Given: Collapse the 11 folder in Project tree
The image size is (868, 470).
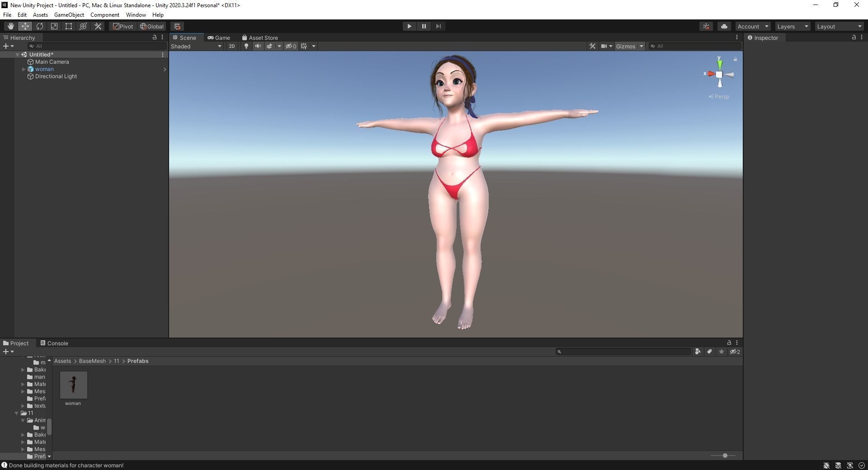Looking at the screenshot, I should pyautogui.click(x=17, y=413).
